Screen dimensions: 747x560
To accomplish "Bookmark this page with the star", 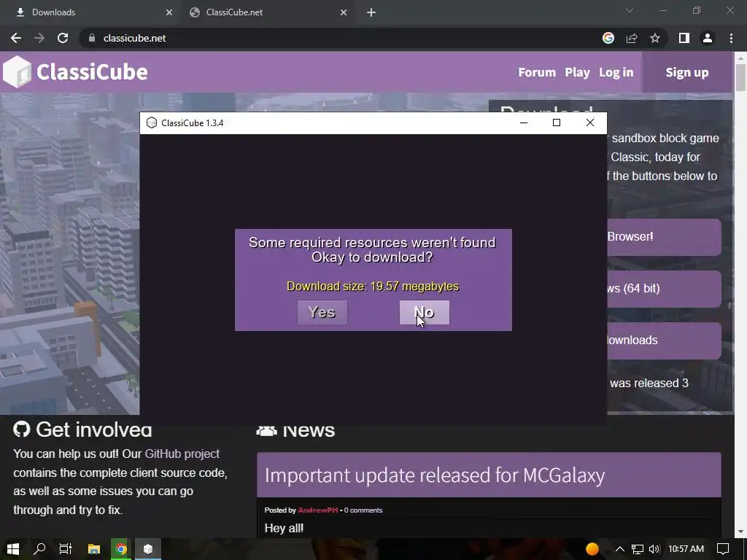I will 655,38.
